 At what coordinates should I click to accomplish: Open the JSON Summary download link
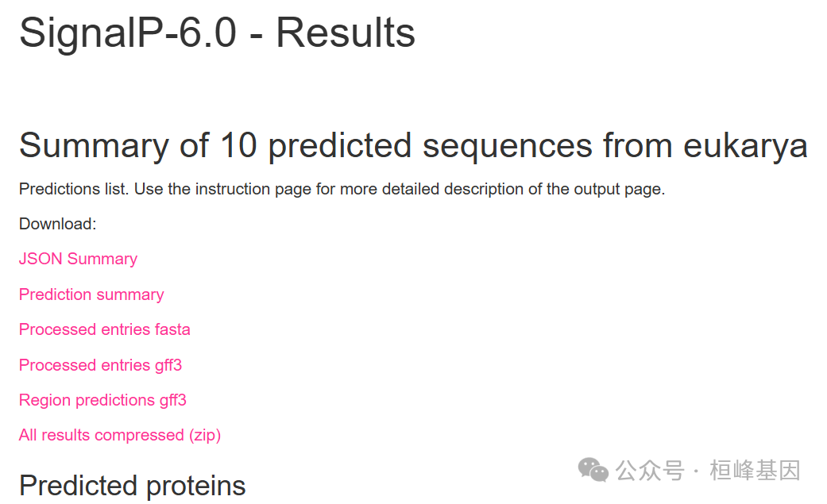click(78, 259)
